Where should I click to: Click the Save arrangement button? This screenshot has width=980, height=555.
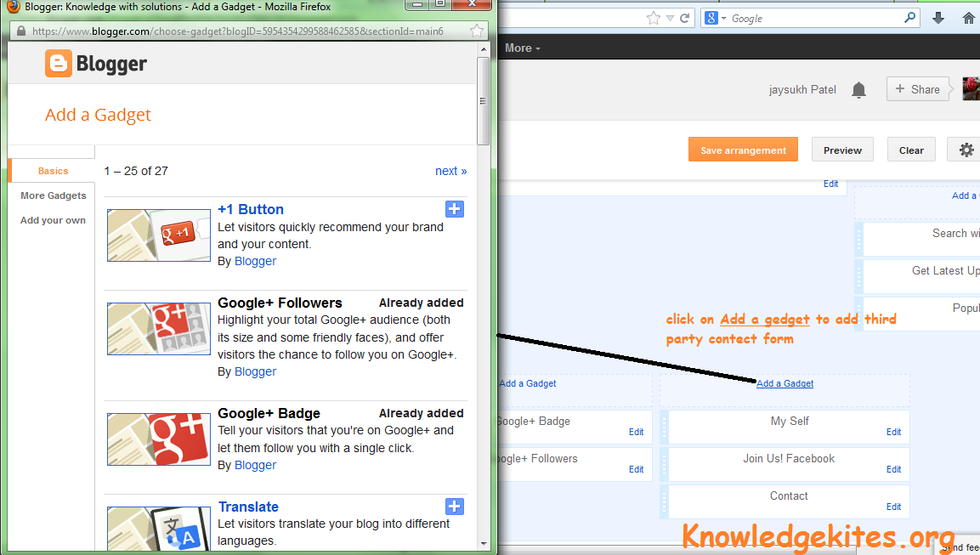(x=743, y=150)
